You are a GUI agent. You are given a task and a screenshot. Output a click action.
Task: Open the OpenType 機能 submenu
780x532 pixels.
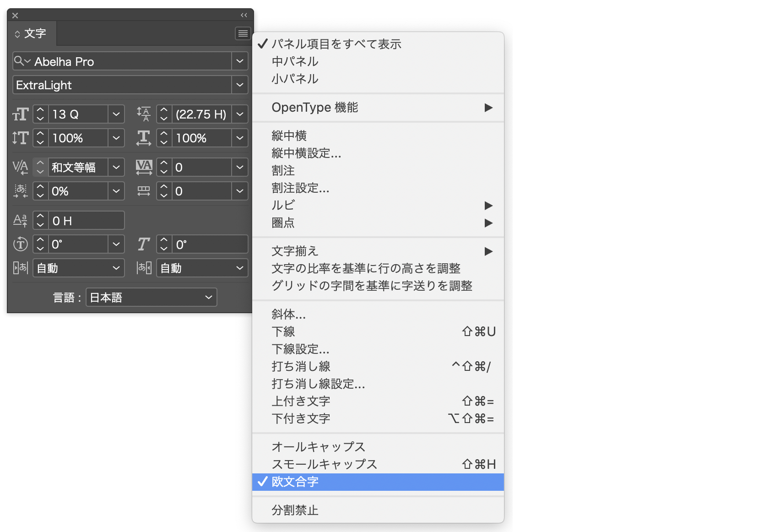point(315,108)
